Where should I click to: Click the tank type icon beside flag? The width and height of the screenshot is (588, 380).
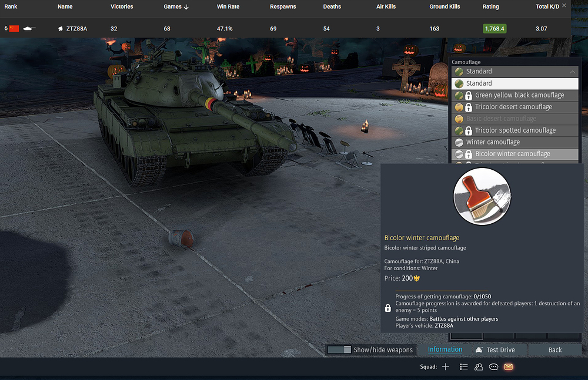[x=29, y=28]
